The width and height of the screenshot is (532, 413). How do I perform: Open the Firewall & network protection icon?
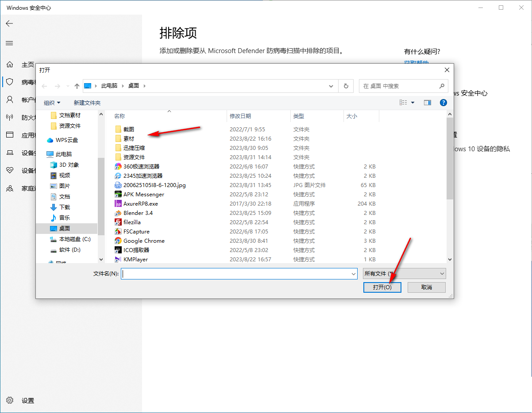[x=10, y=117]
